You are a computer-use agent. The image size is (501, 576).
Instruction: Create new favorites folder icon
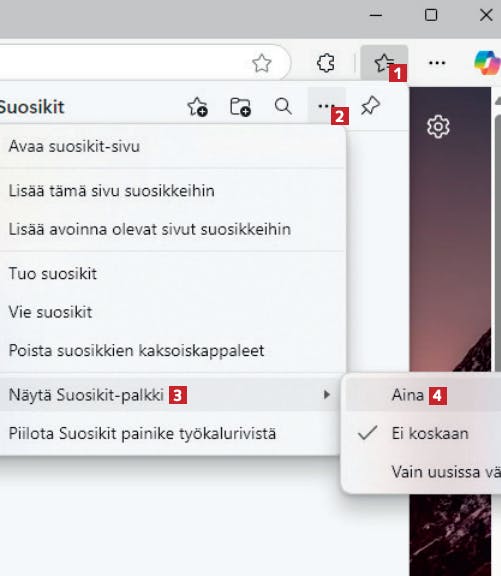point(240,107)
